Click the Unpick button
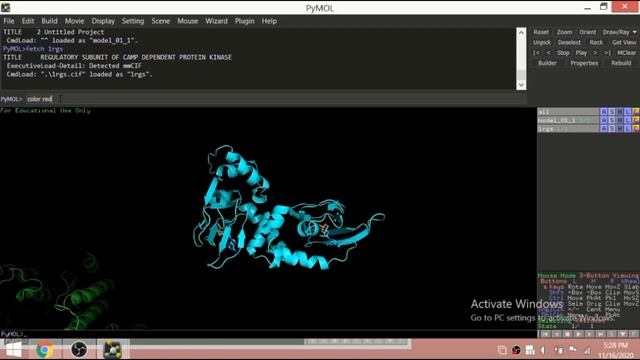Screen dimensions: 640x360 542,42
